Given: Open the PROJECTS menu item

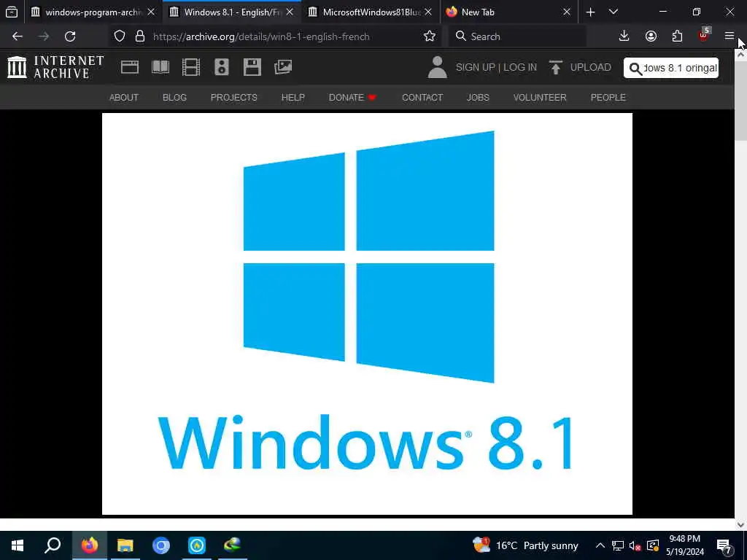Looking at the screenshot, I should [234, 97].
